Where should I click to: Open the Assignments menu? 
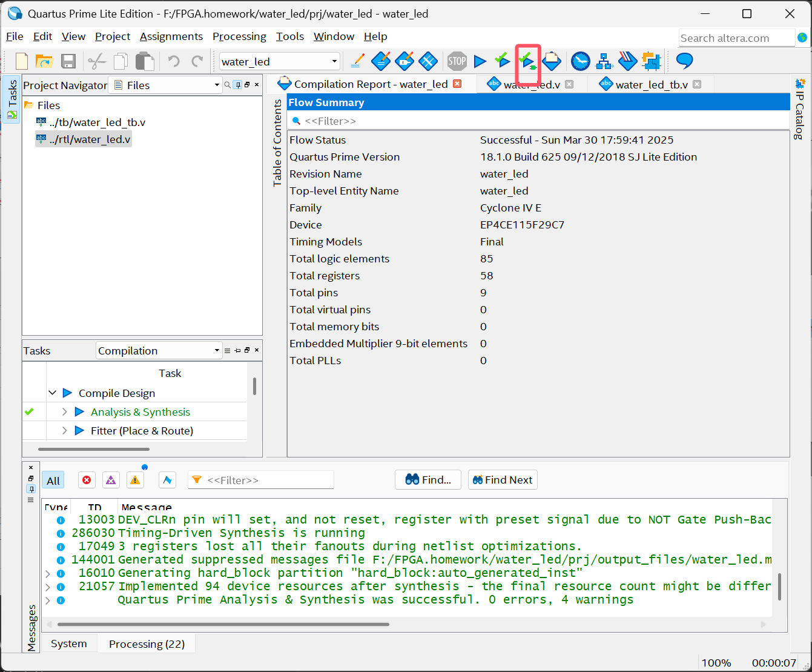[x=171, y=36]
